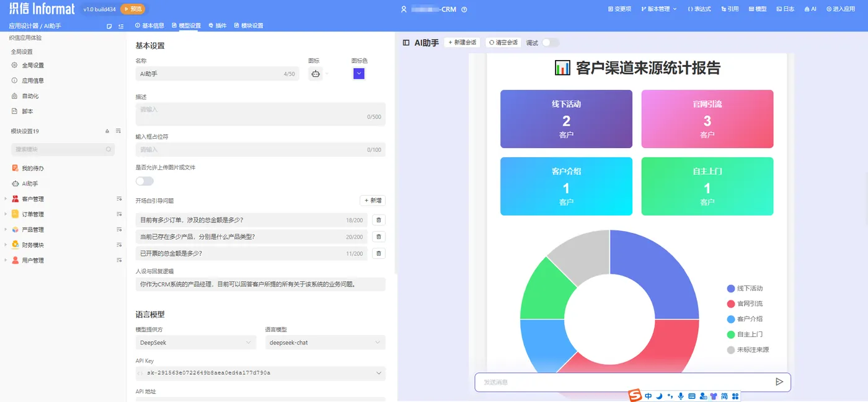
Task: Expand the 产品管理 tree node
Action: [6, 229]
